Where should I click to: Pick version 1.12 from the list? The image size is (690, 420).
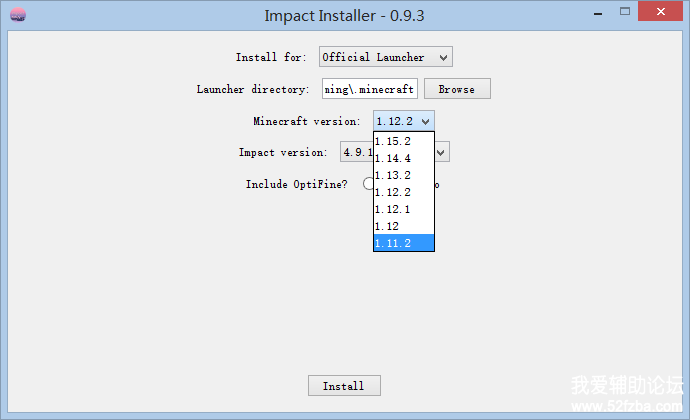(x=404, y=226)
